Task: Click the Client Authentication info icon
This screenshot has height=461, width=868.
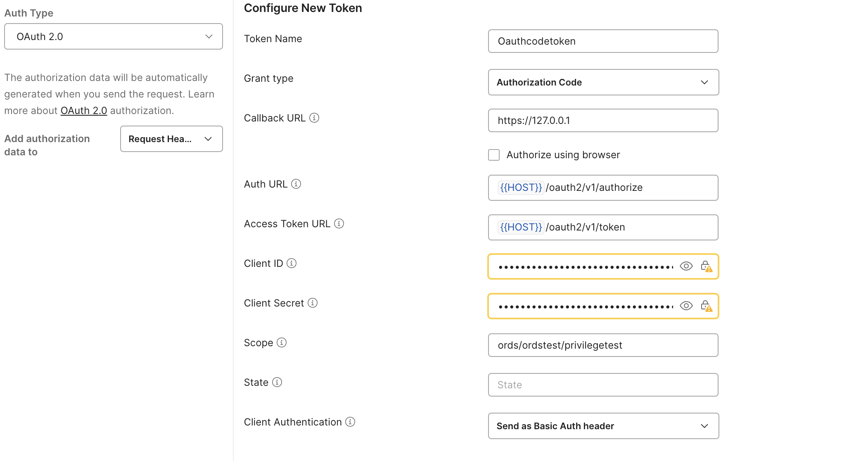Action: click(x=350, y=422)
